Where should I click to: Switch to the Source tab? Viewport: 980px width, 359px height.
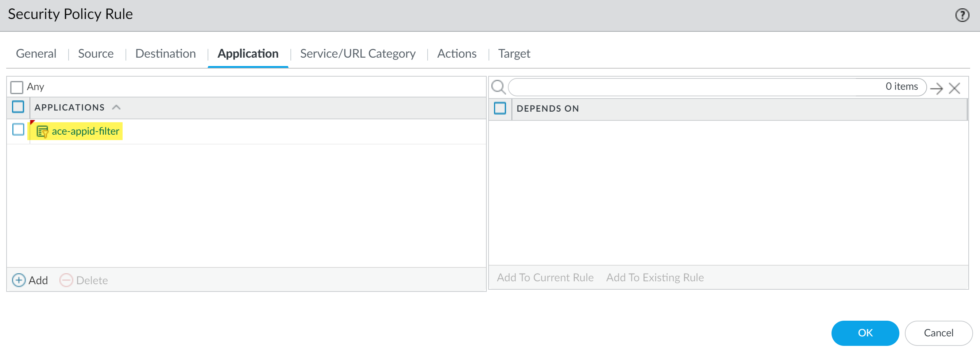96,54
